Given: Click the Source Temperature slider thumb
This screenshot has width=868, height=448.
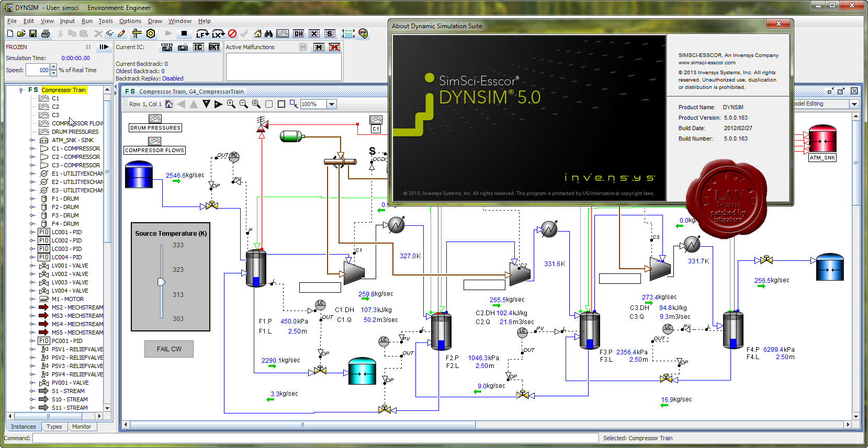Looking at the screenshot, I should [x=161, y=282].
